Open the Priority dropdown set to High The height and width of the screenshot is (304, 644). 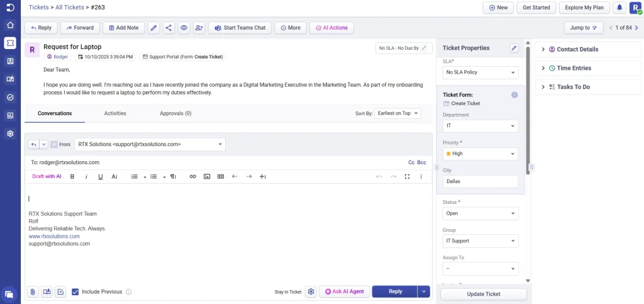(480, 154)
